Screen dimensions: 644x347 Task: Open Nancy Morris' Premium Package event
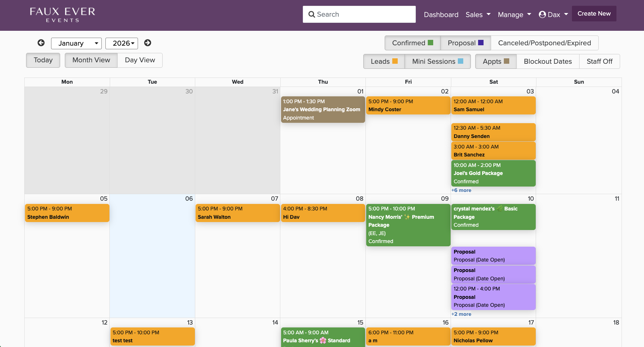[x=408, y=225]
